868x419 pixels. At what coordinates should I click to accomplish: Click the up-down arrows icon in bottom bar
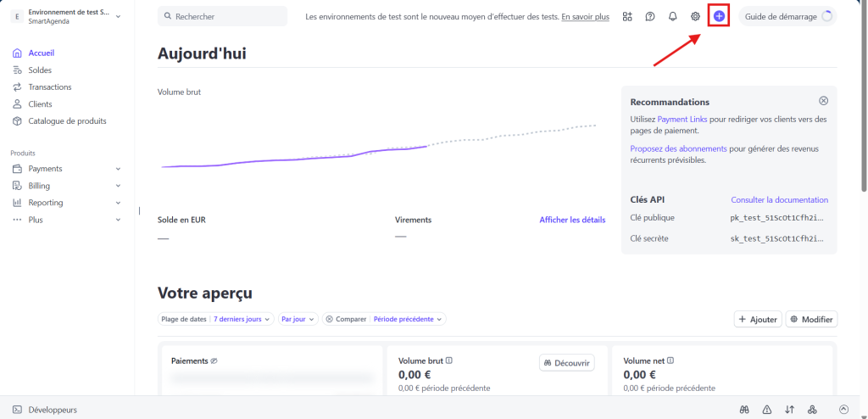tap(789, 410)
